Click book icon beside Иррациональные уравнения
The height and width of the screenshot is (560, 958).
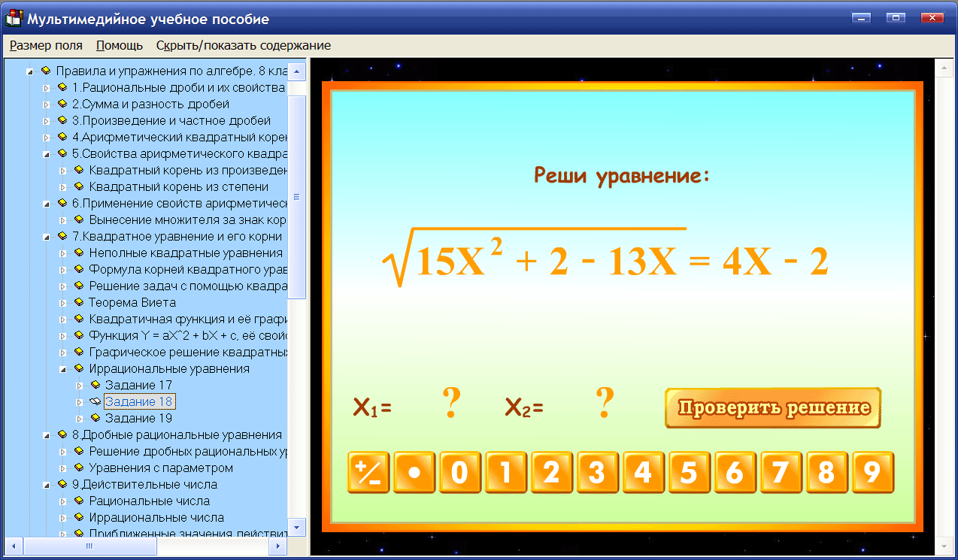point(79,369)
